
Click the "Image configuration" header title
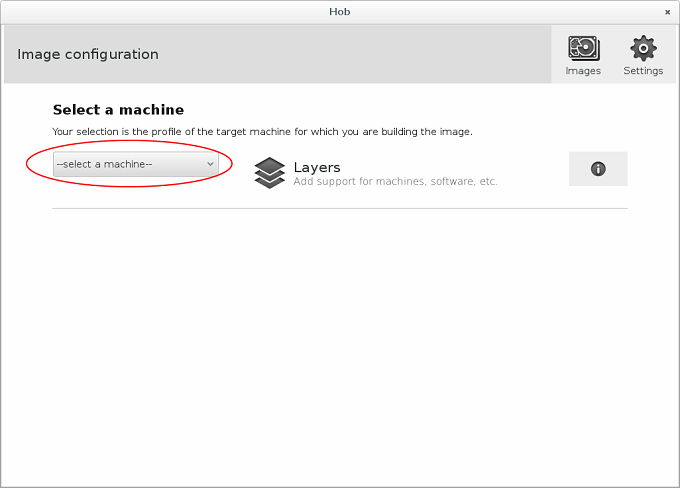(88, 54)
